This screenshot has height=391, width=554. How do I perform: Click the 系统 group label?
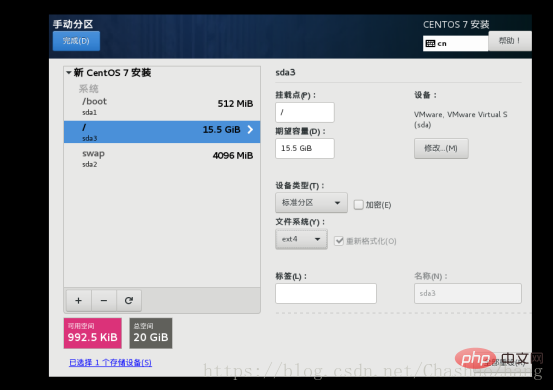click(x=88, y=88)
